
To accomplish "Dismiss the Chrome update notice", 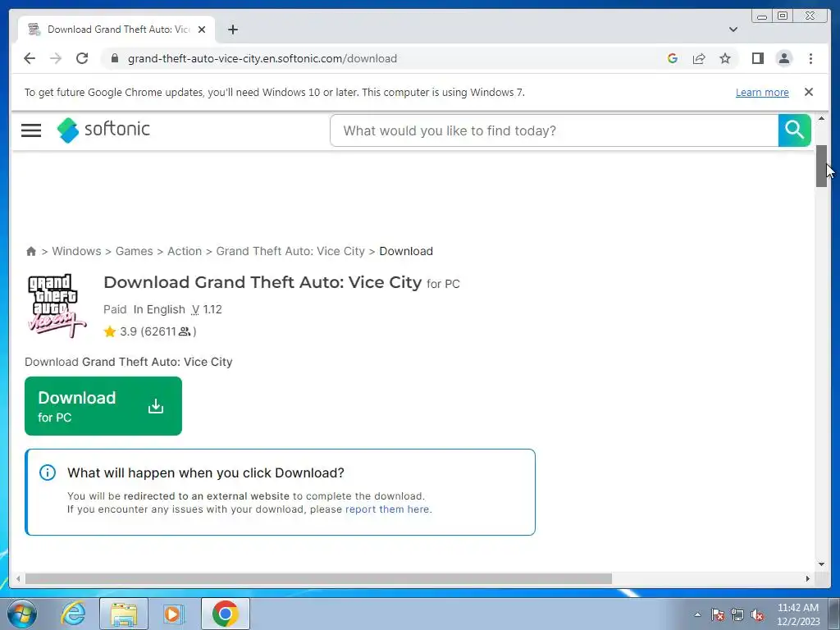I will pyautogui.click(x=809, y=92).
